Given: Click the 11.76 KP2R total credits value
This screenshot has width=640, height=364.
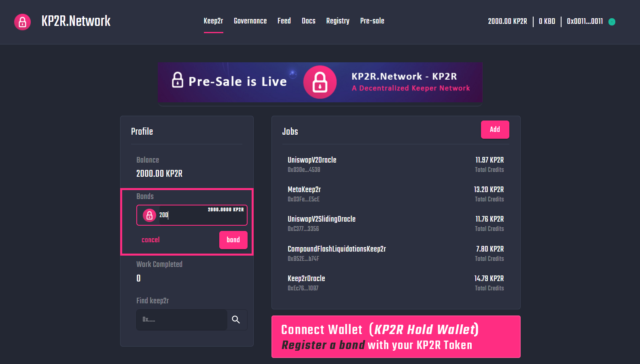Looking at the screenshot, I should [x=490, y=219].
